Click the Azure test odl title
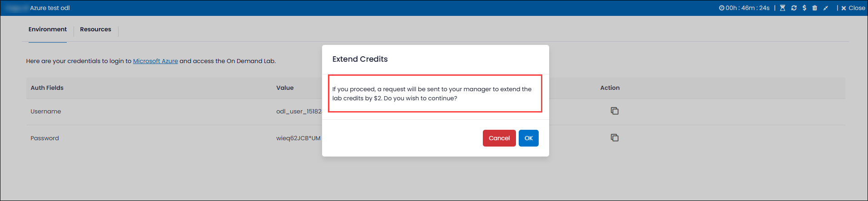Image resolution: width=868 pixels, height=201 pixels. click(x=50, y=8)
